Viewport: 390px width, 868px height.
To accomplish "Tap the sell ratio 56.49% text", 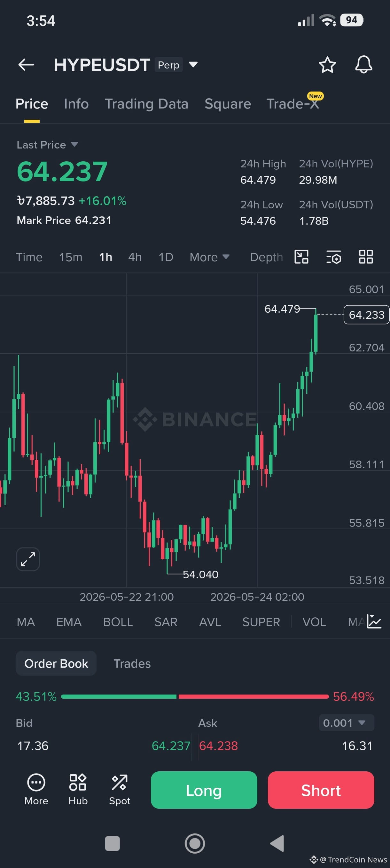I will pos(353,696).
